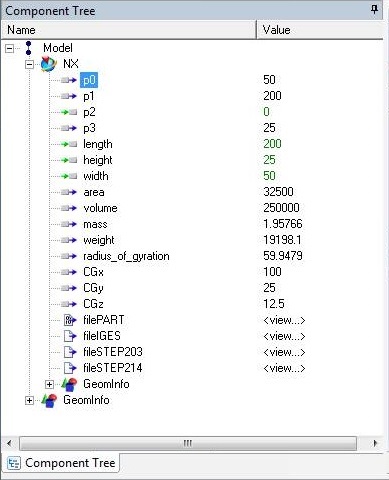The image size is (389, 480).
Task: Click the radius_of_gyration value 59.9479
Action: point(283,256)
